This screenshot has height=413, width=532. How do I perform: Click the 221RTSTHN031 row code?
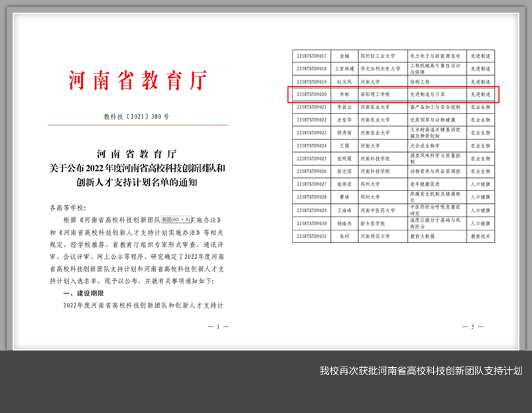(312, 236)
